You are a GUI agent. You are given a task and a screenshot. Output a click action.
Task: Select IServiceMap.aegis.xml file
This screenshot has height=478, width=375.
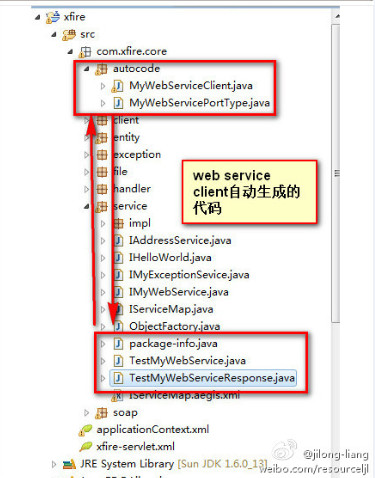(184, 395)
